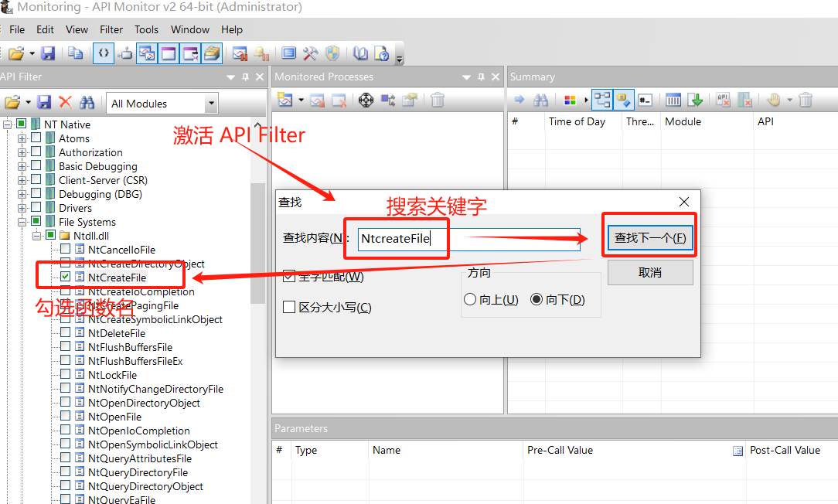Check the NtDeleteFile checkbox

click(x=65, y=332)
